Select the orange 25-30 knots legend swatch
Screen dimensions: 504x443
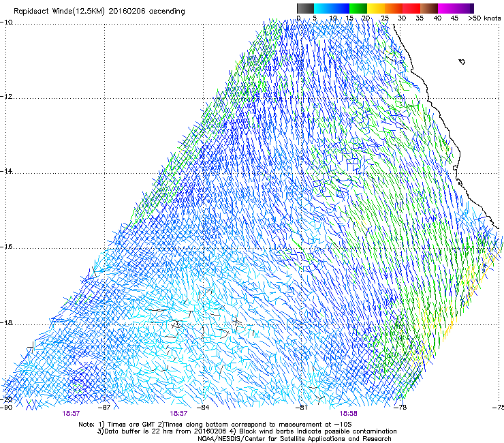click(x=394, y=8)
